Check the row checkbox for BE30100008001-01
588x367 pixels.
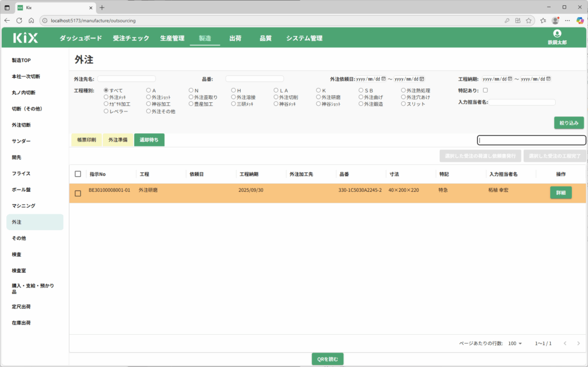pyautogui.click(x=78, y=193)
